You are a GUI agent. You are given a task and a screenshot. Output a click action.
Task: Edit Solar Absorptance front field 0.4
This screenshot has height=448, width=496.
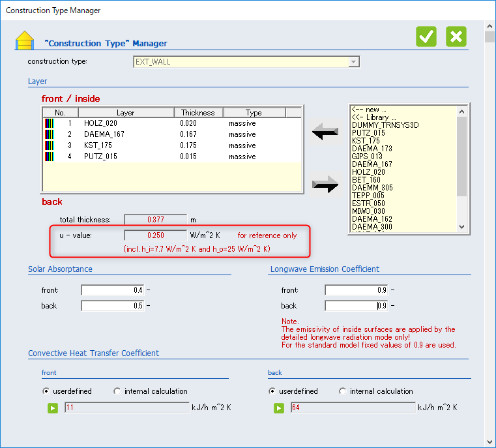pyautogui.click(x=113, y=290)
